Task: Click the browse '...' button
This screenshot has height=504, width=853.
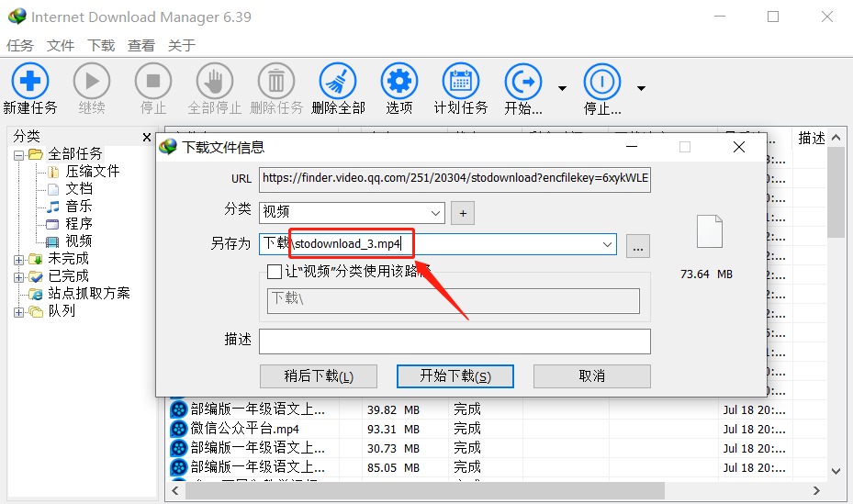Action: click(638, 246)
